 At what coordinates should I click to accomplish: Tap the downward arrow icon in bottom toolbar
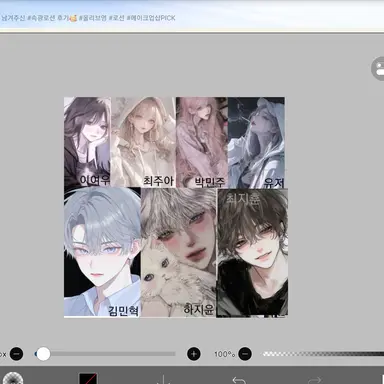(x=164, y=380)
